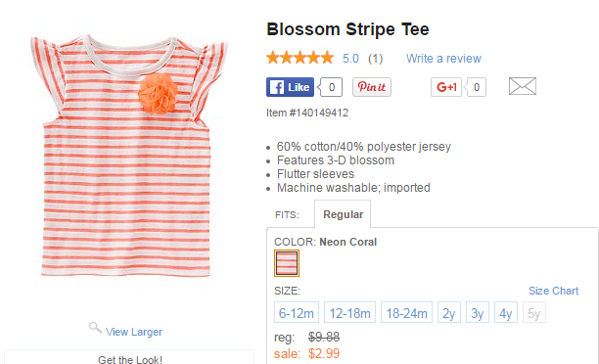Select the Neon Coral color swatch

[x=287, y=263]
